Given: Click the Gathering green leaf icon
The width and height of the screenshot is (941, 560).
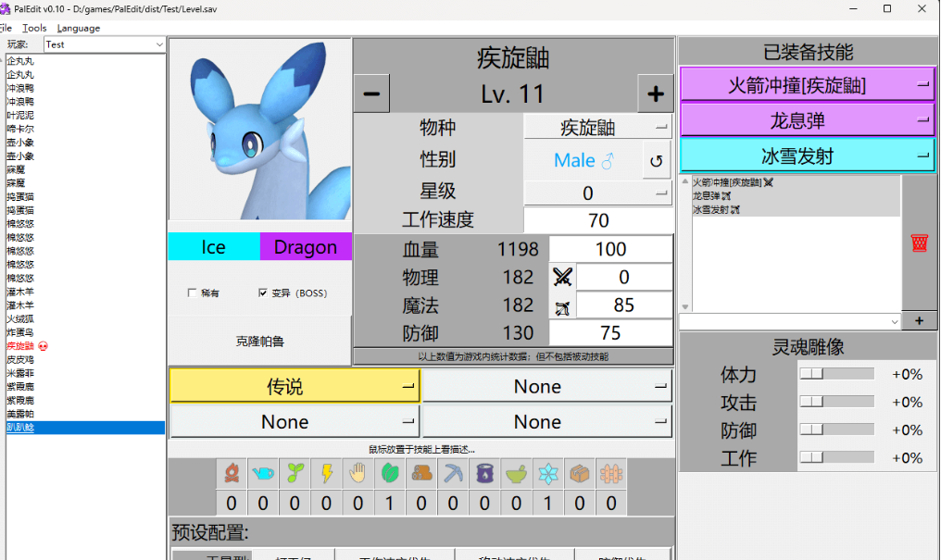Looking at the screenshot, I should (x=390, y=474).
